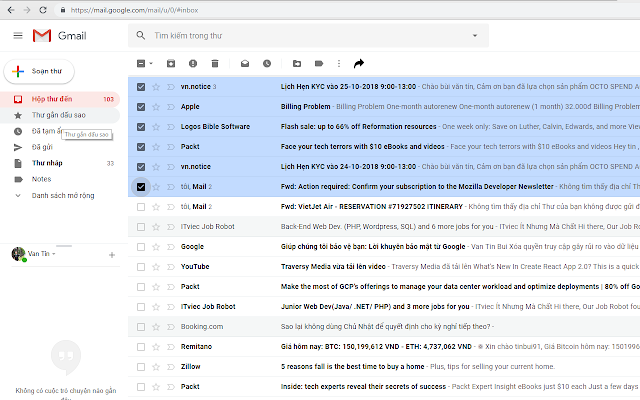This screenshot has width=640, height=400.
Task: Open the Move to folder icon
Action: [297, 63]
